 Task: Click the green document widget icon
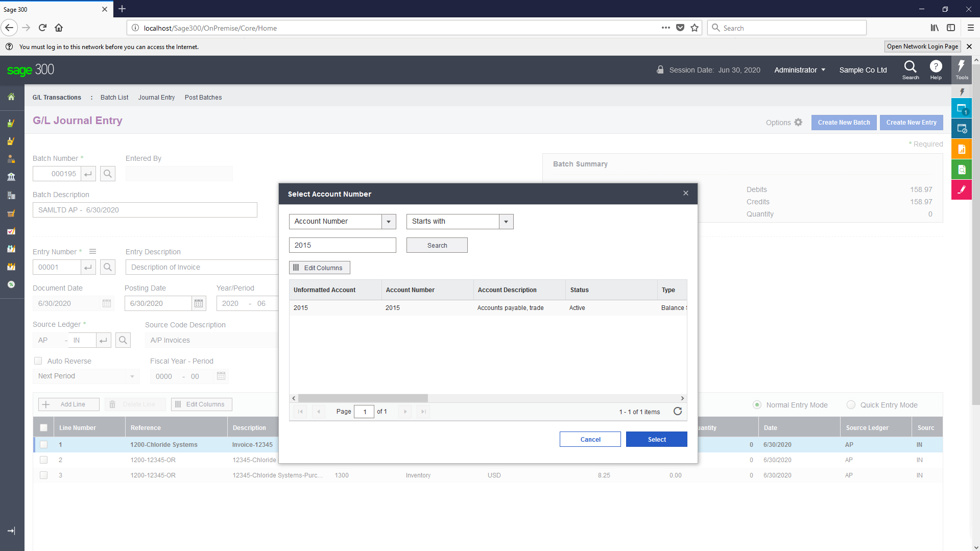[962, 170]
